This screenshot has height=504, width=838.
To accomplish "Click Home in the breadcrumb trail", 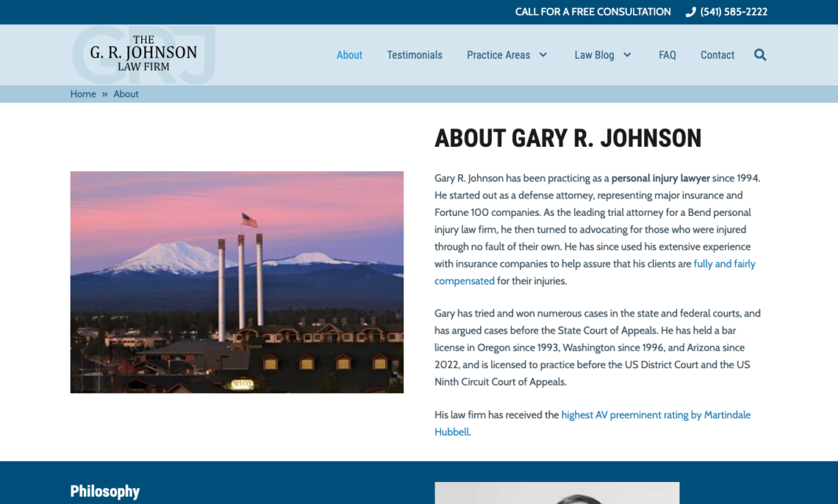I will coord(83,93).
